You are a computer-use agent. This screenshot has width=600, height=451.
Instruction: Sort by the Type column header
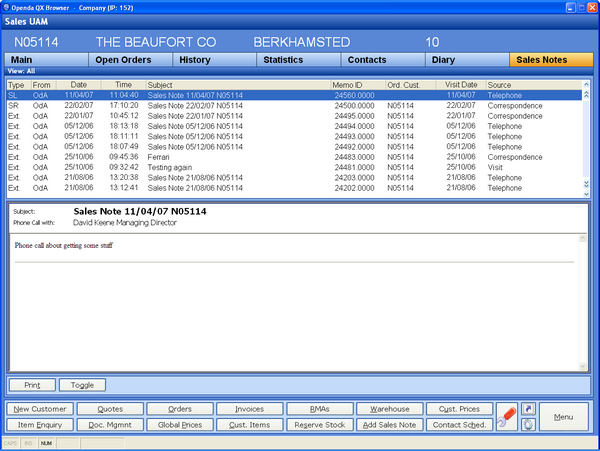pyautogui.click(x=19, y=85)
